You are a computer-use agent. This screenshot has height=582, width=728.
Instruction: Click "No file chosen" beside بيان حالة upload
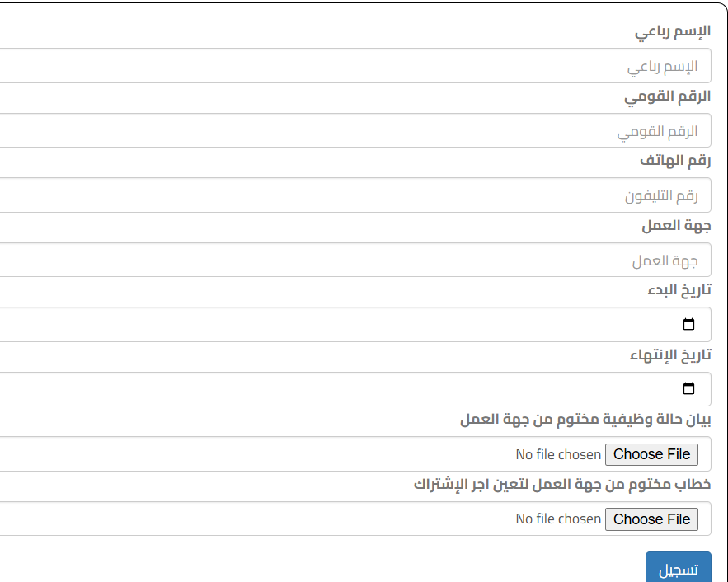point(558,454)
